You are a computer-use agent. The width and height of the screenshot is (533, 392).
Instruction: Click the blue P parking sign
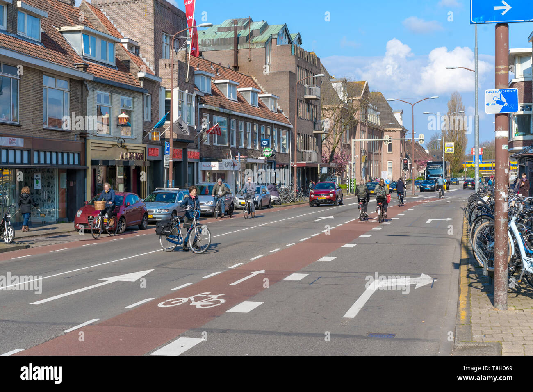click(167, 148)
